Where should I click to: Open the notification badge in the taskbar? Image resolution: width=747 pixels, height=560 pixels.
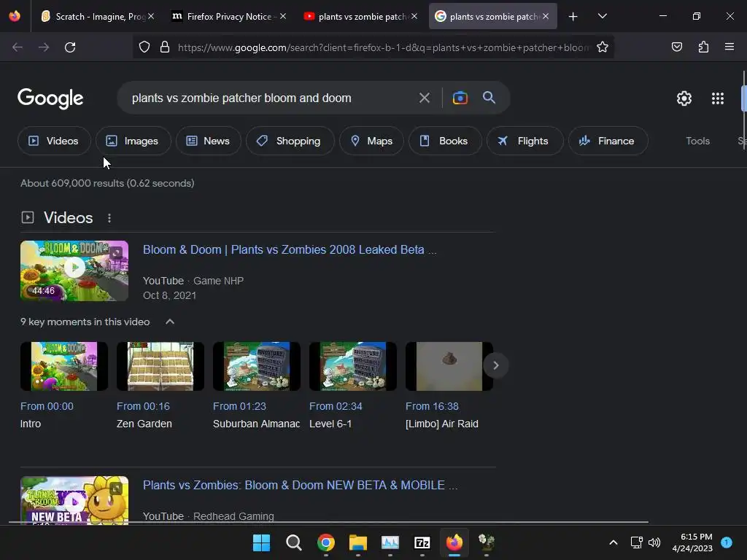[727, 542]
